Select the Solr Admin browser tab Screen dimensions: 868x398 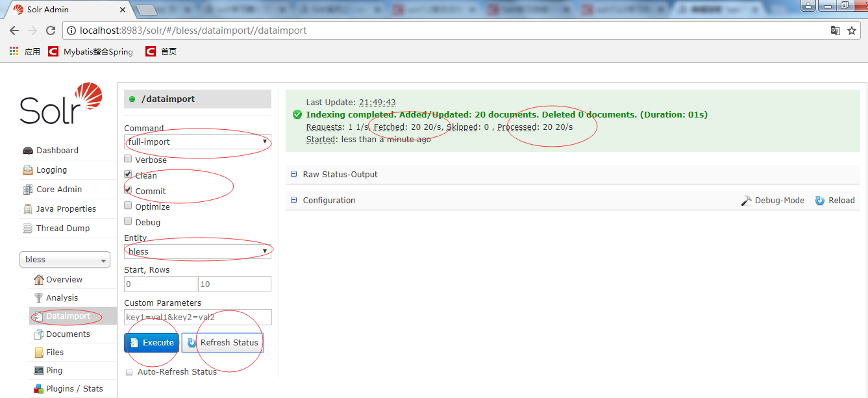tap(68, 9)
